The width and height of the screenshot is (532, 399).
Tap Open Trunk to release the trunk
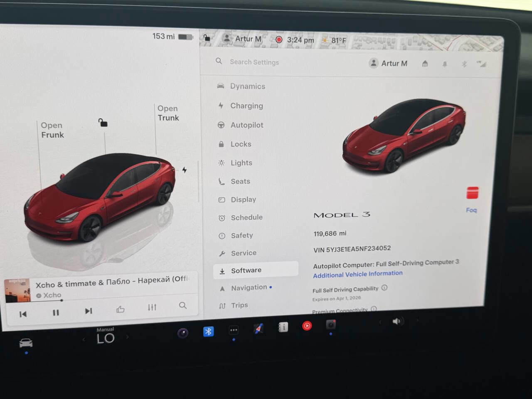pos(168,113)
